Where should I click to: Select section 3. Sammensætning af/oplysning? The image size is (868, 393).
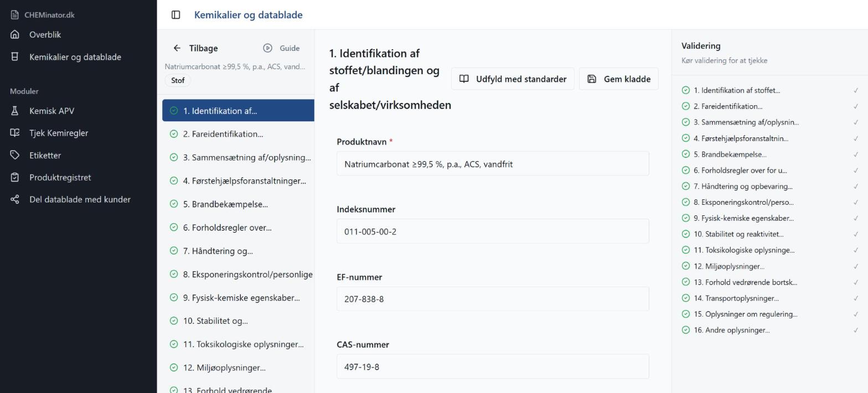click(238, 157)
